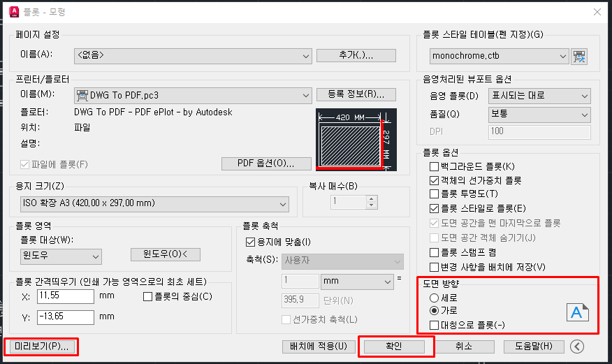
Task: Toggle 파일에 플롯(F) checkbox
Action: tap(24, 164)
